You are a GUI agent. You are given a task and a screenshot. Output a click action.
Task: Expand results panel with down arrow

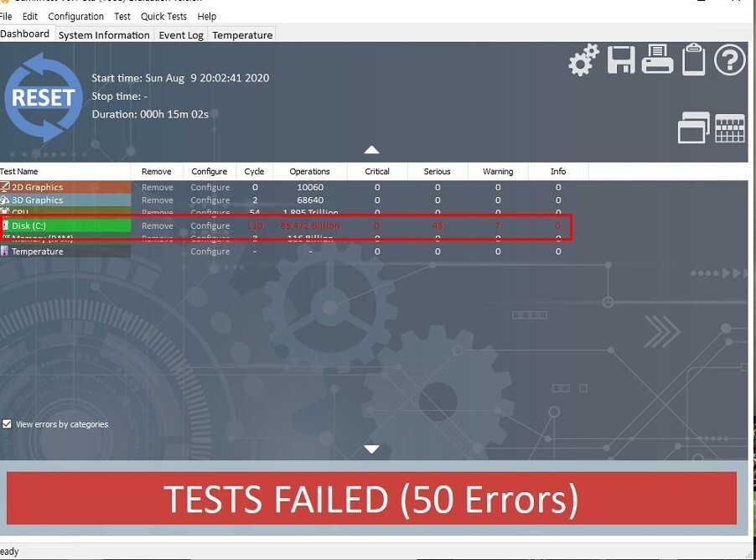tap(371, 449)
